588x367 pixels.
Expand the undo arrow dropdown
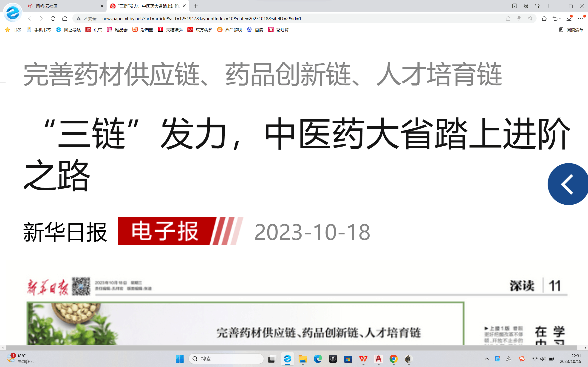click(x=560, y=18)
